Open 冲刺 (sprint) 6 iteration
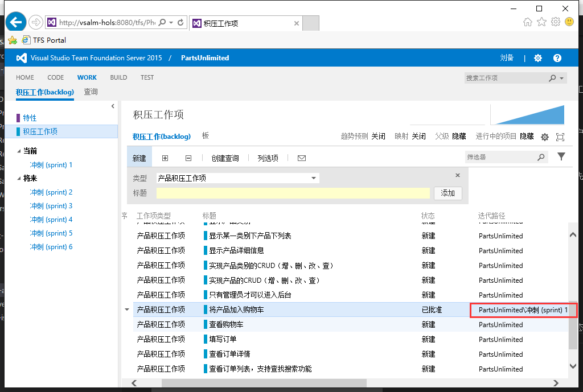 pyautogui.click(x=51, y=247)
